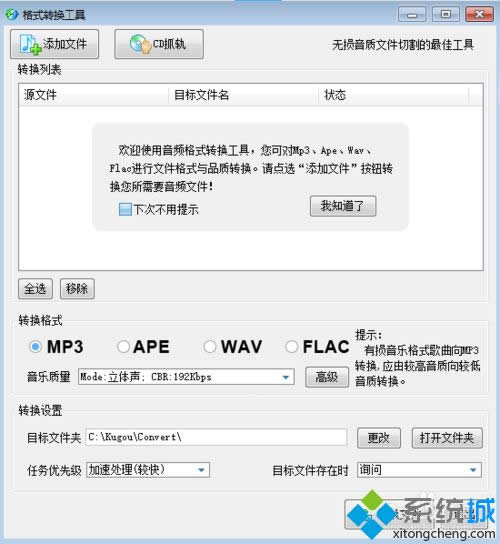The height and width of the screenshot is (544, 500).
Task: Select the MP3 format radio button
Action: coord(35,346)
